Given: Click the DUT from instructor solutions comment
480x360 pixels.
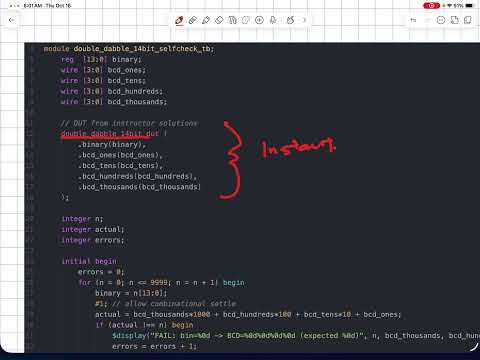Looking at the screenshot, I should pyautogui.click(x=129, y=123).
